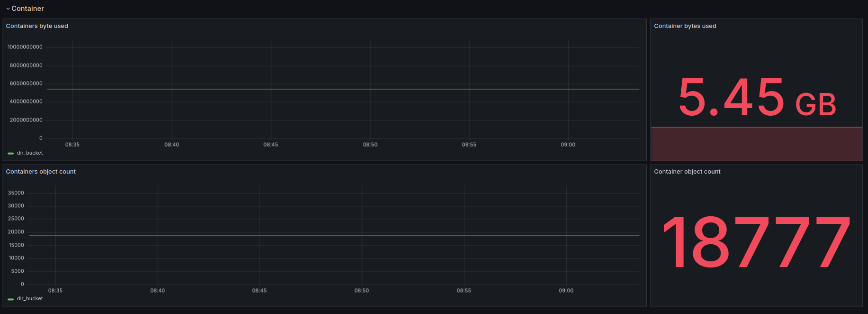Screen dimensions: 868x314
Task: Toggle dir_bucket series label in object count legend
Action: (30, 299)
